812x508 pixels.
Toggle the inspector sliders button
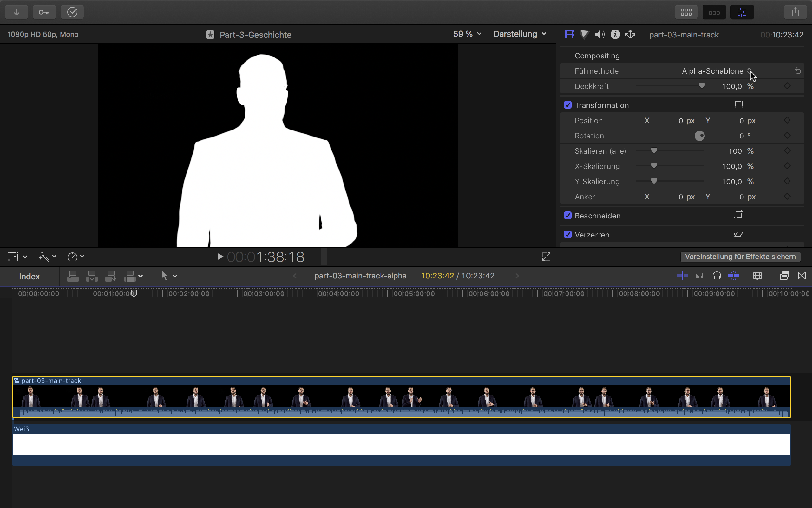pos(742,12)
